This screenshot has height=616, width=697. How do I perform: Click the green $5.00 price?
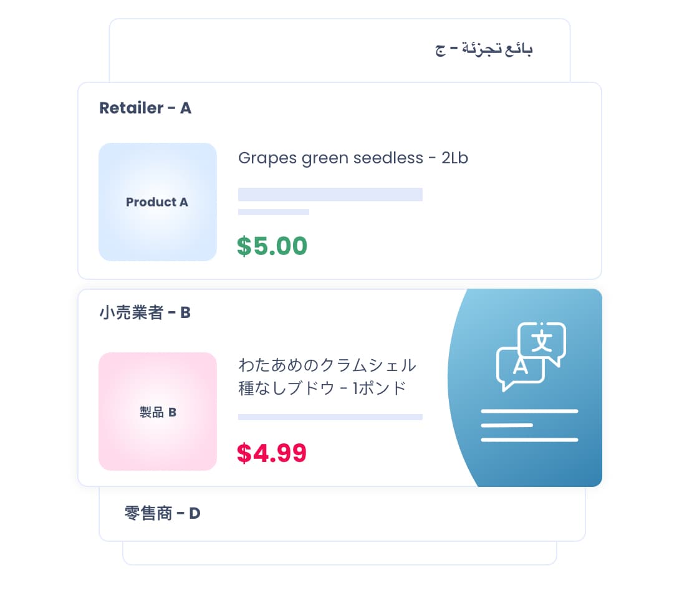(x=272, y=246)
